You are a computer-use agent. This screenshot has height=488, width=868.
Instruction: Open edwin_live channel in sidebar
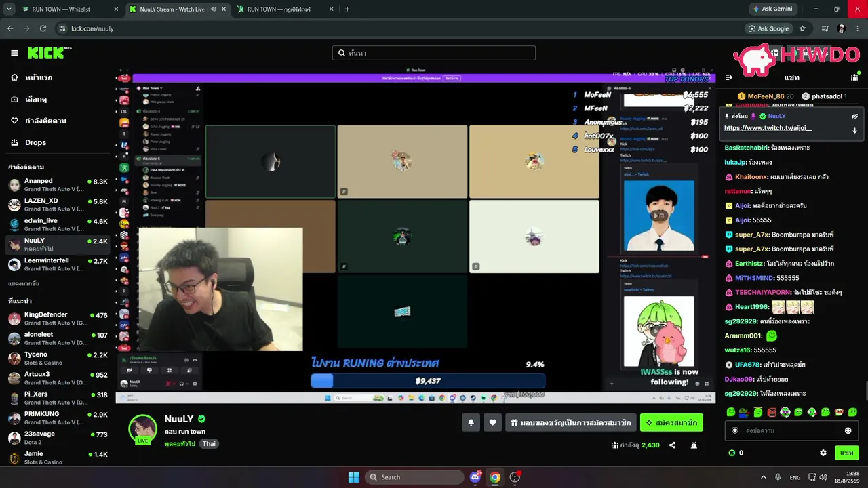click(x=58, y=224)
